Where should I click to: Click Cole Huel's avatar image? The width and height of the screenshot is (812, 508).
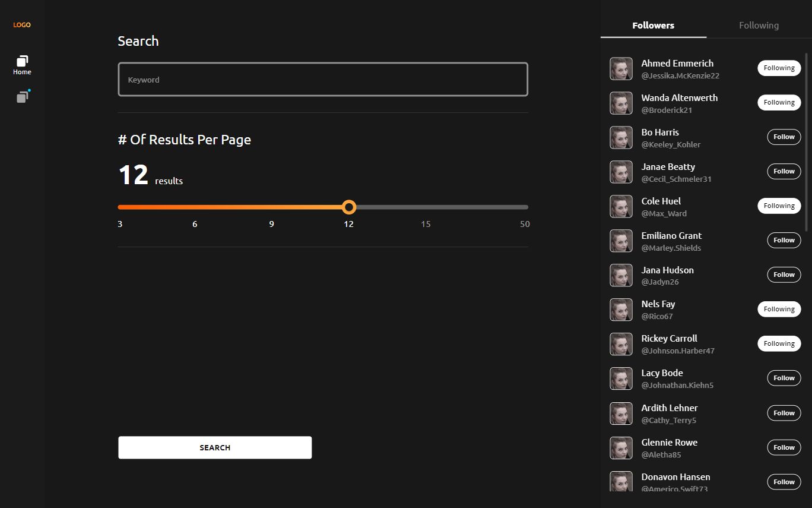pyautogui.click(x=621, y=207)
